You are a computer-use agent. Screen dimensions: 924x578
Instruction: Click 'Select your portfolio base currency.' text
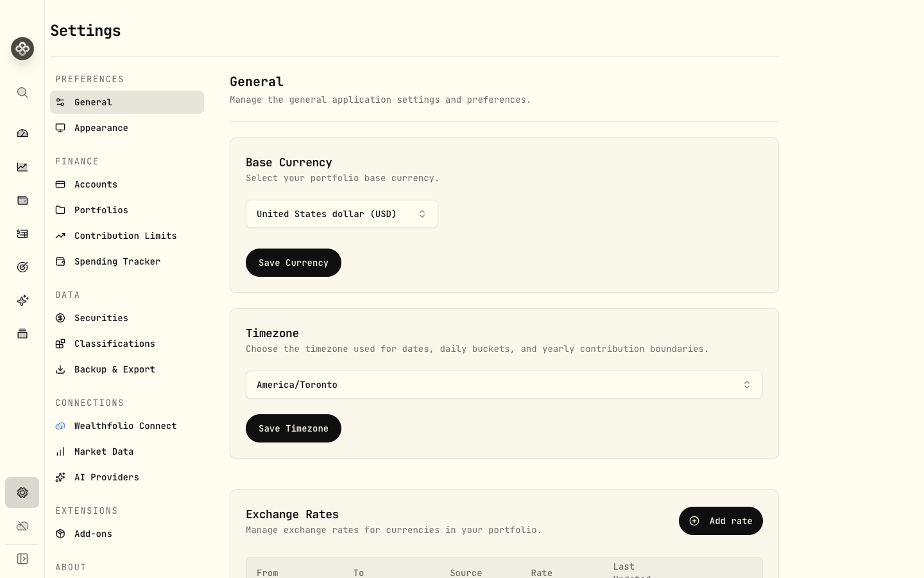[x=343, y=178]
